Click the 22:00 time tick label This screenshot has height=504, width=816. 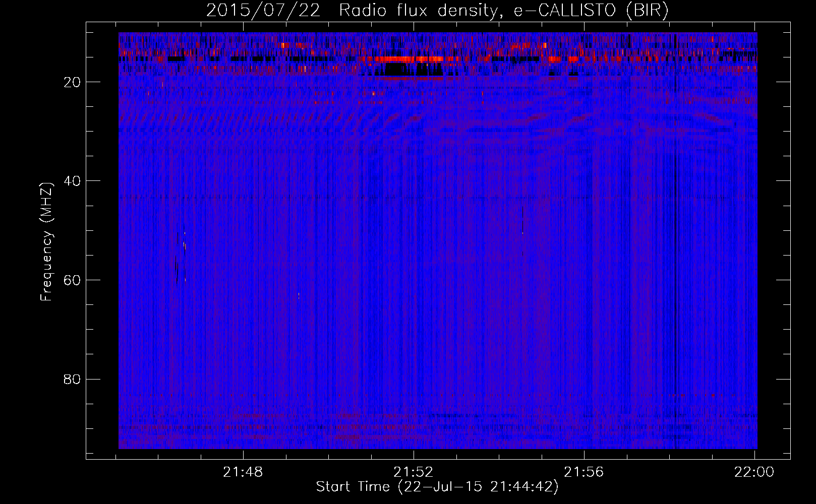pos(754,472)
